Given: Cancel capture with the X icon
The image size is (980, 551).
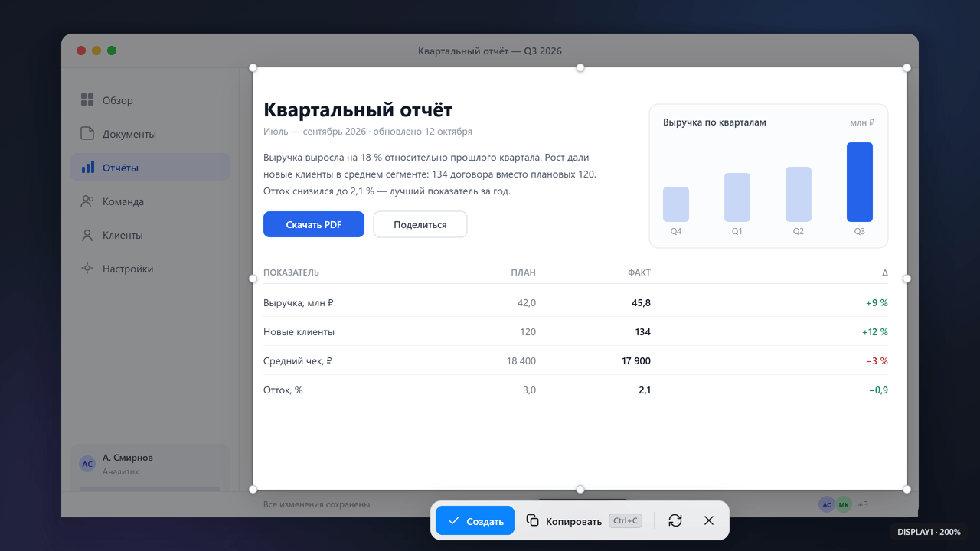Looking at the screenshot, I should [x=708, y=520].
